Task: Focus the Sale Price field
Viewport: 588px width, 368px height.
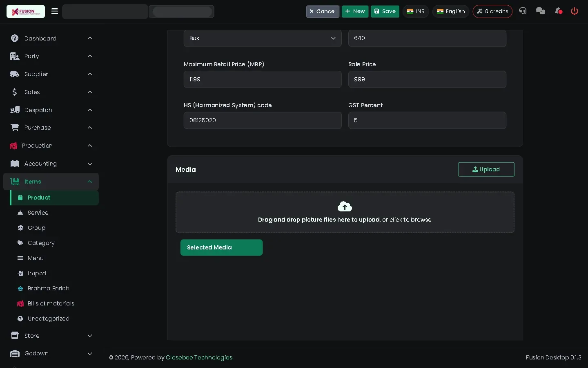Action: pos(427,79)
